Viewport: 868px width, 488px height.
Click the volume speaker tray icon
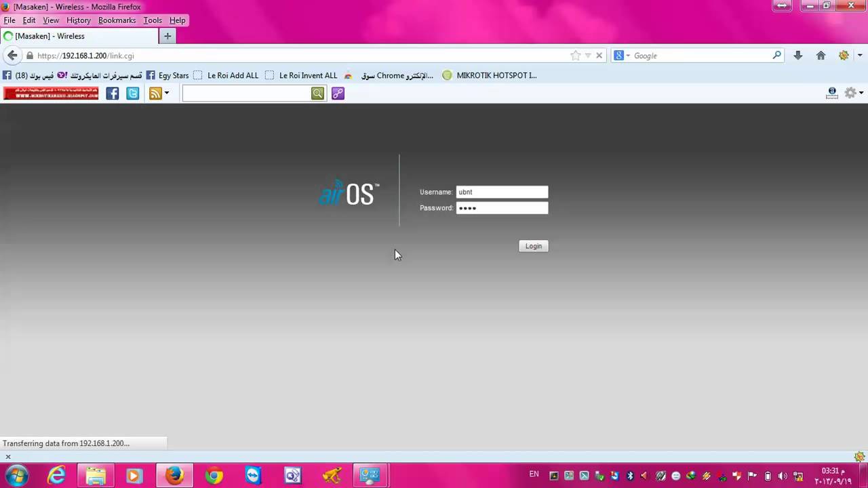coord(783,476)
